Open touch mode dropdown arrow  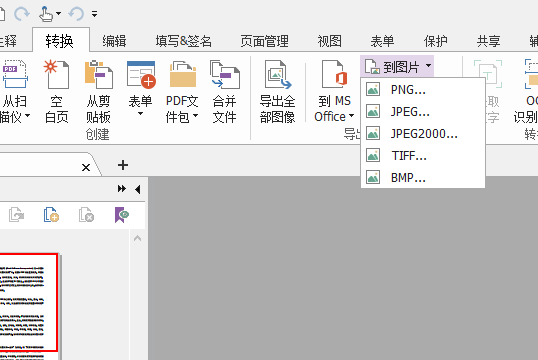[59, 14]
